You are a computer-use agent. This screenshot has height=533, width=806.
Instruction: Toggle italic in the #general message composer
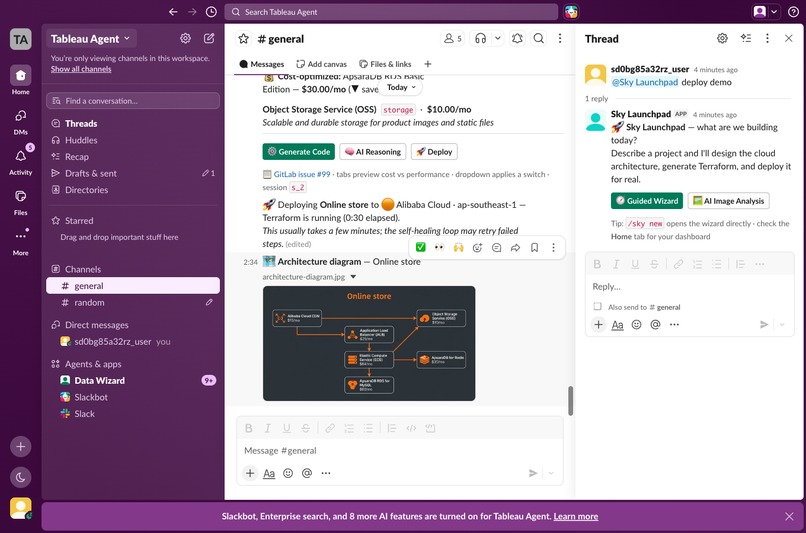[267, 428]
